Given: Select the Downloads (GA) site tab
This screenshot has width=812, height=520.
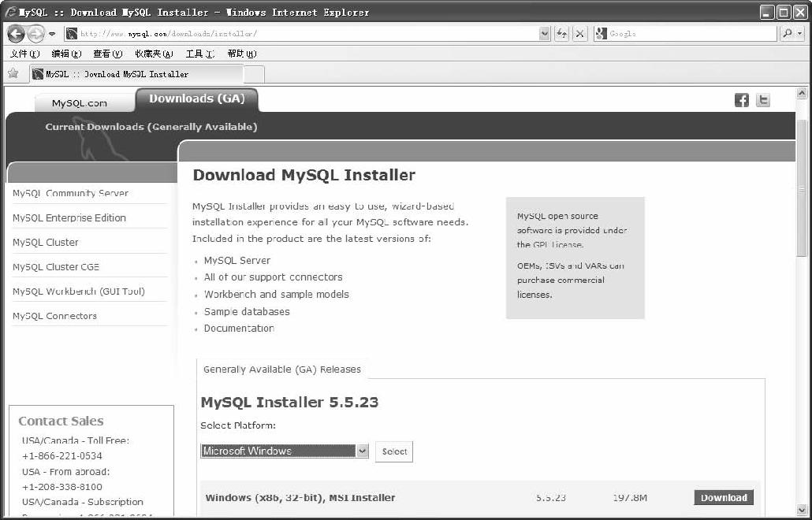Looking at the screenshot, I should [197, 99].
